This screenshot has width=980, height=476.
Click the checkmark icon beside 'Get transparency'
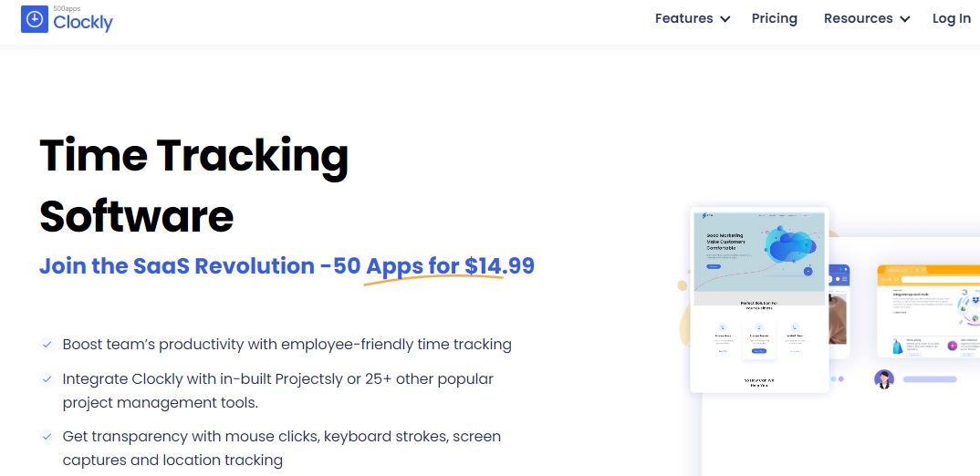point(47,437)
